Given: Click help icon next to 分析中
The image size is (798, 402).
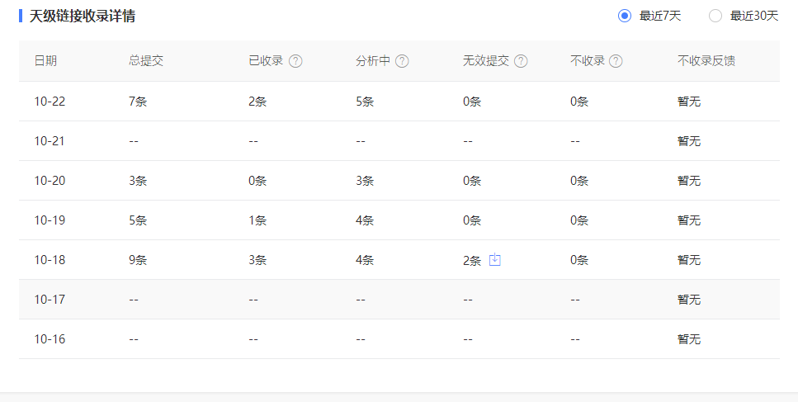Looking at the screenshot, I should (402, 61).
